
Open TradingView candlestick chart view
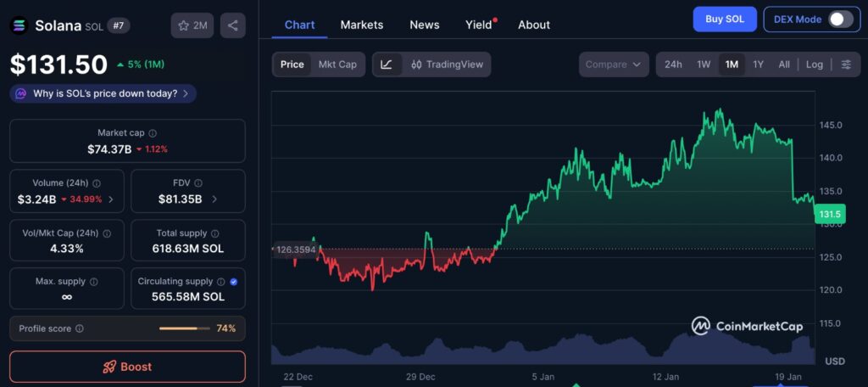(448, 64)
